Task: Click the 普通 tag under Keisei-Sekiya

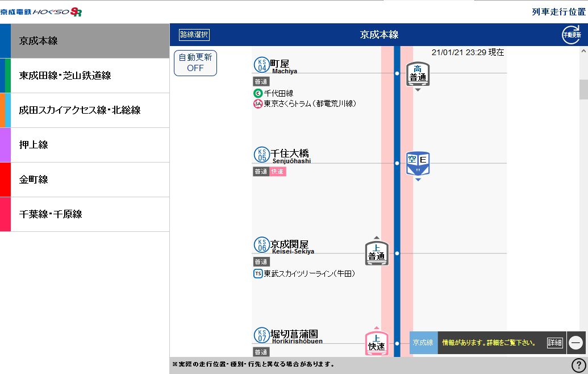Action: [x=261, y=261]
